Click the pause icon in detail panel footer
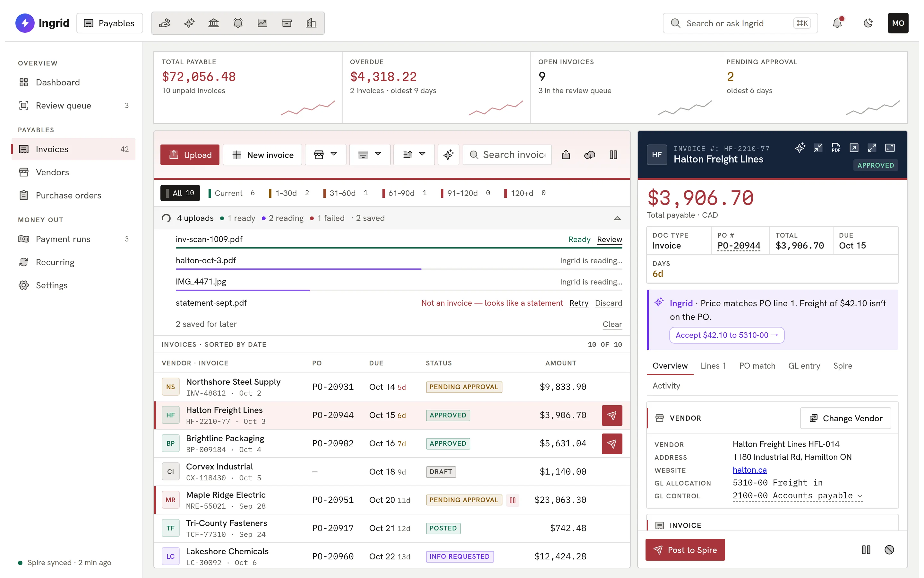 pyautogui.click(x=866, y=550)
